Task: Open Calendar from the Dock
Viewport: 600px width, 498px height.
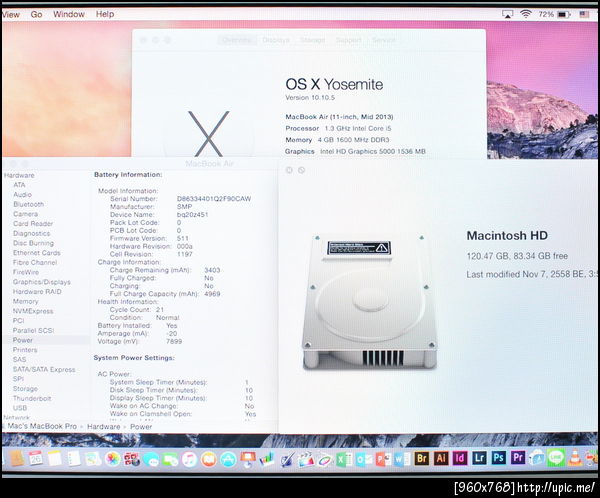Action: [36, 458]
